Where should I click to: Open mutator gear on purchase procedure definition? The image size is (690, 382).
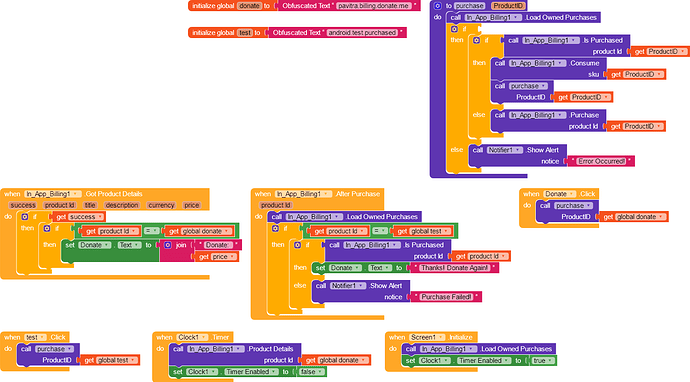pyautogui.click(x=437, y=6)
